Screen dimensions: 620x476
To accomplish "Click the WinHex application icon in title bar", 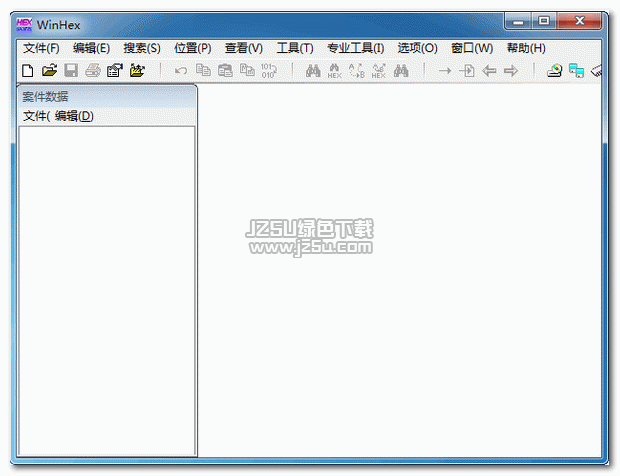I will coord(24,25).
